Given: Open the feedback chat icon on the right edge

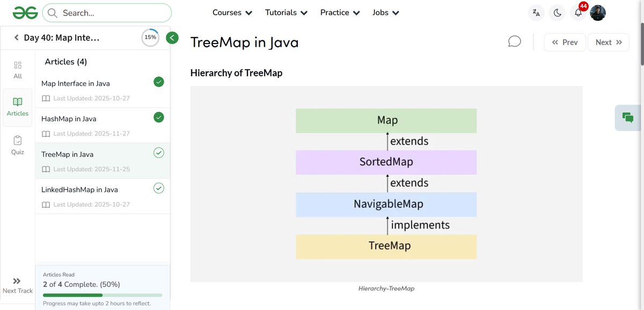Looking at the screenshot, I should point(628,117).
